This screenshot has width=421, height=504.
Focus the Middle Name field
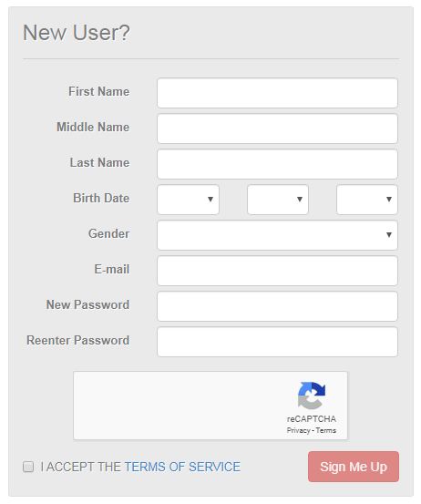point(277,129)
